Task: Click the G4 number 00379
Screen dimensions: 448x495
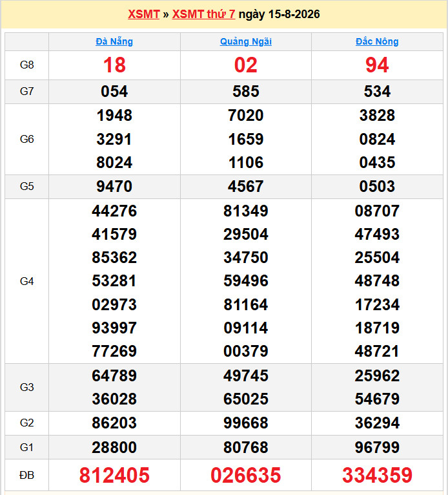Action: [246, 352]
